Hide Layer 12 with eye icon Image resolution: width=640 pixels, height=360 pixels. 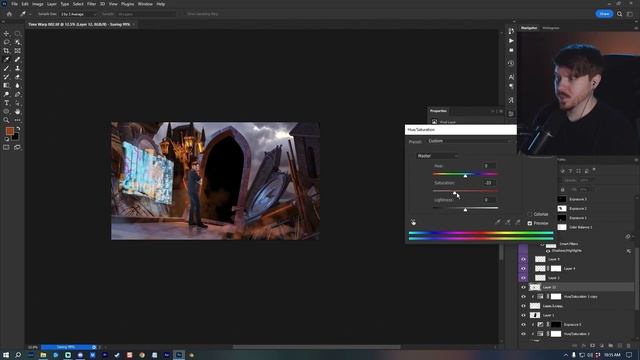click(523, 287)
